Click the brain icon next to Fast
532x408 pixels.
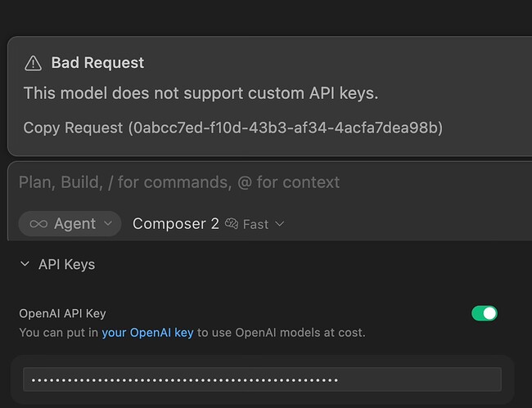[x=232, y=224]
